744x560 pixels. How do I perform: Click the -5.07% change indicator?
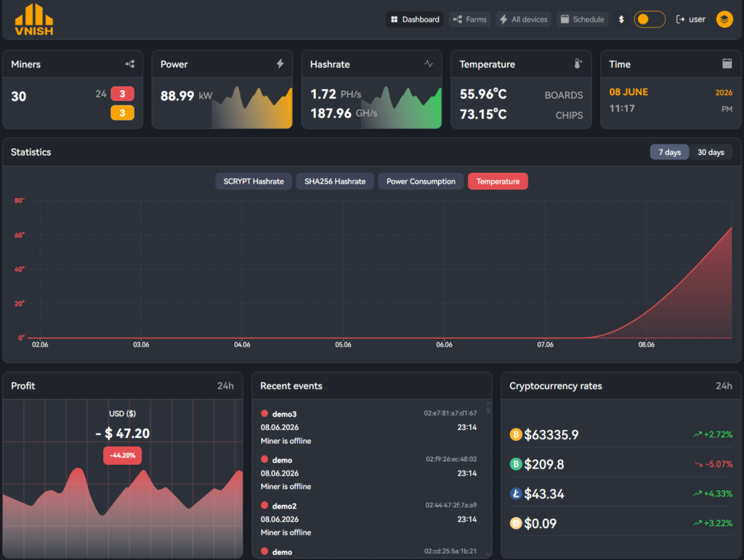tap(713, 463)
